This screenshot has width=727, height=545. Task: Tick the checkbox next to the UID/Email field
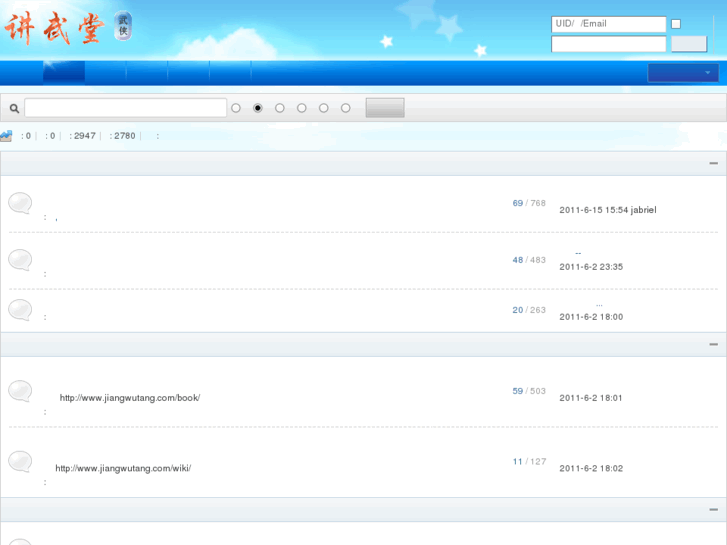click(x=676, y=24)
